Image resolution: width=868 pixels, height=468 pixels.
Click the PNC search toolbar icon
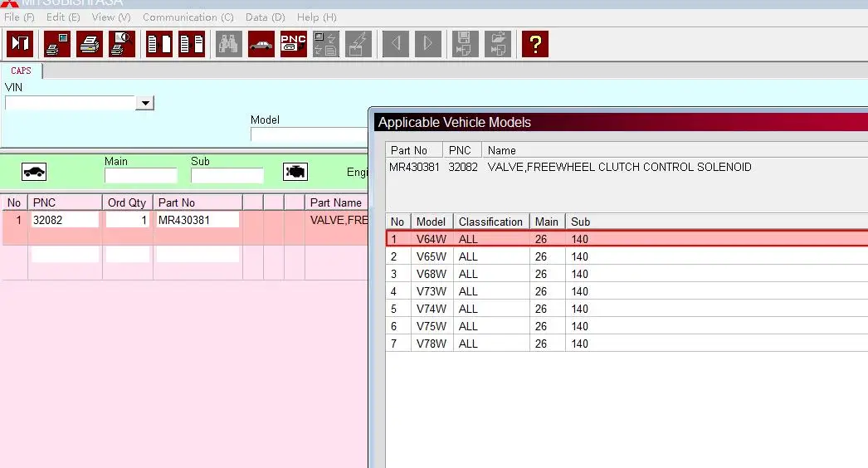[293, 43]
